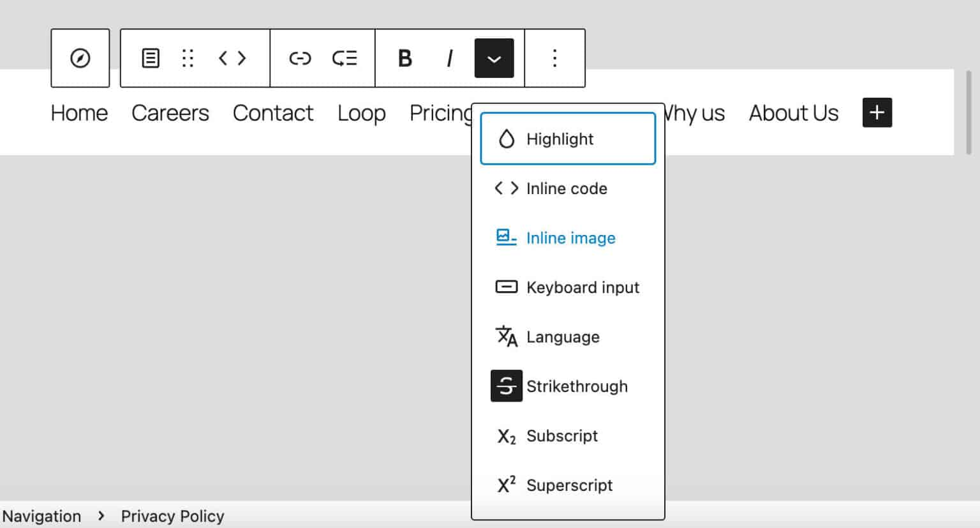Open the more text formatting chevron dropdown
Image resolution: width=980 pixels, height=528 pixels.
pos(494,57)
